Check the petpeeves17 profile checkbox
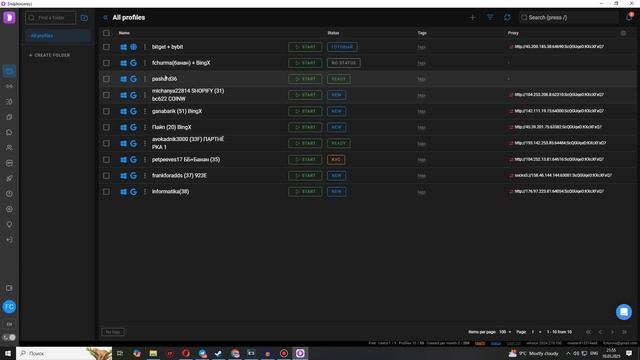This screenshot has width=640, height=360. pyautogui.click(x=107, y=160)
